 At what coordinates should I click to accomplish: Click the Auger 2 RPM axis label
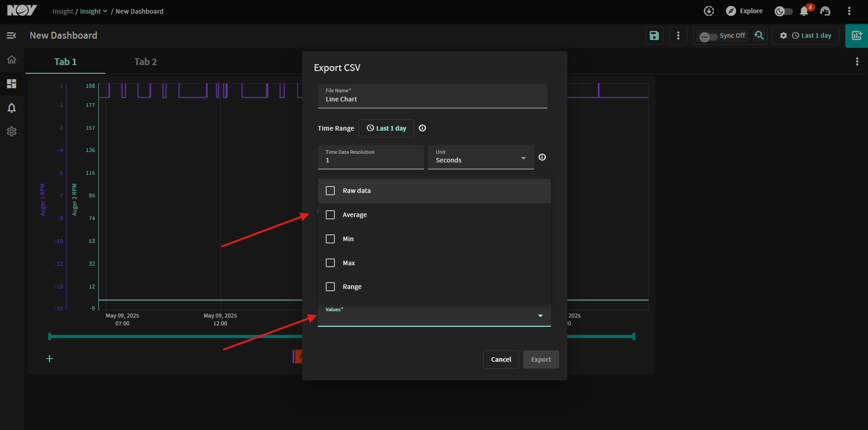point(75,199)
